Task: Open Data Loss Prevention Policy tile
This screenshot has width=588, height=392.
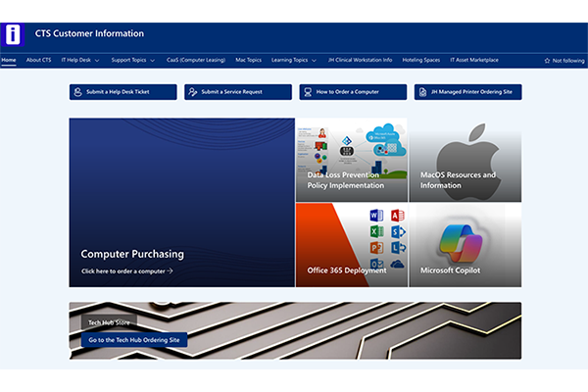Action: [352, 160]
